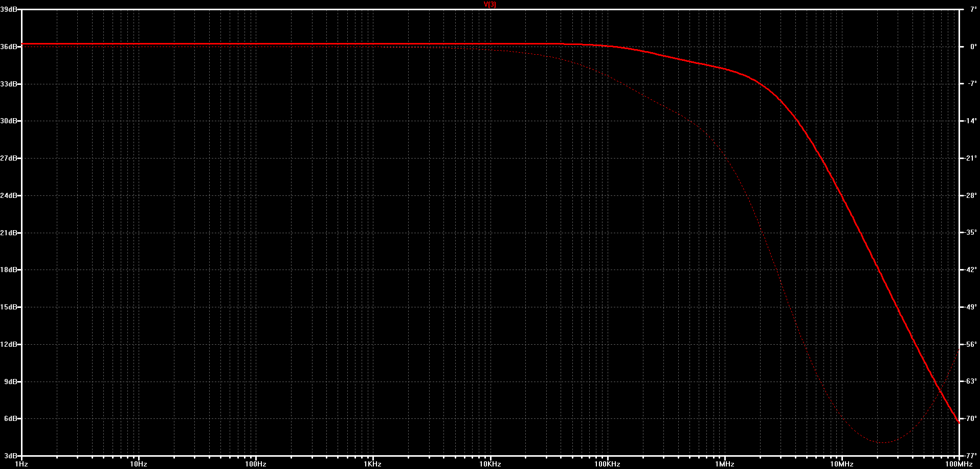Click the 12dB magnitude axis label
The width and height of the screenshot is (980, 469).
coord(9,344)
